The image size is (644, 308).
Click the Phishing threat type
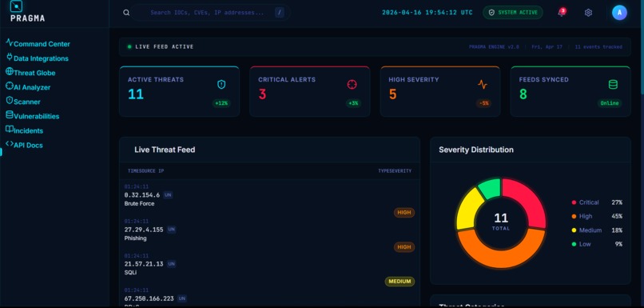(136, 238)
